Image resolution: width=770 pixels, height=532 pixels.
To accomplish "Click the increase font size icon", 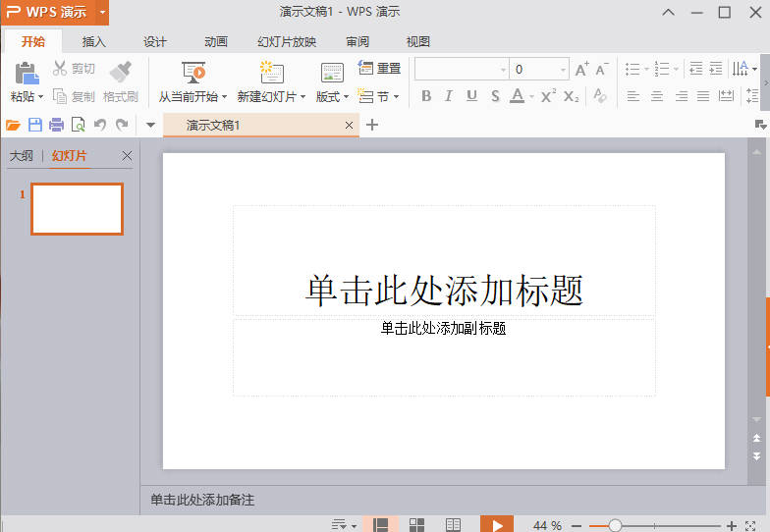I will coord(581,70).
